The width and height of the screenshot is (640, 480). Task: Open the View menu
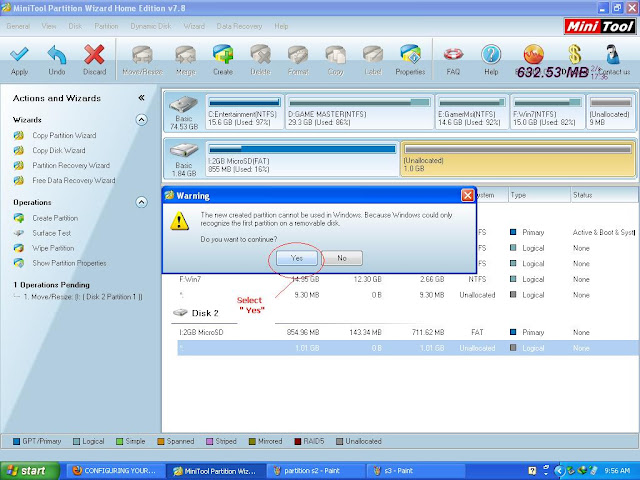coord(49,26)
